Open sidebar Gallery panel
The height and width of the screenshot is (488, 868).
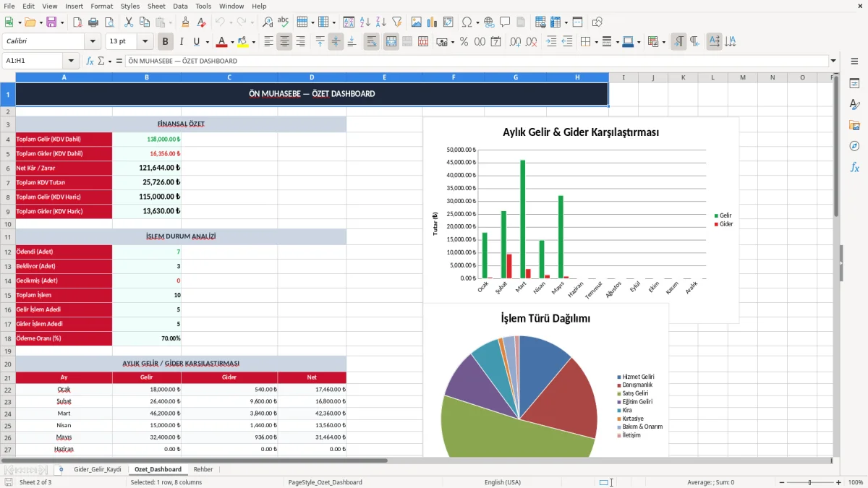[854, 126]
